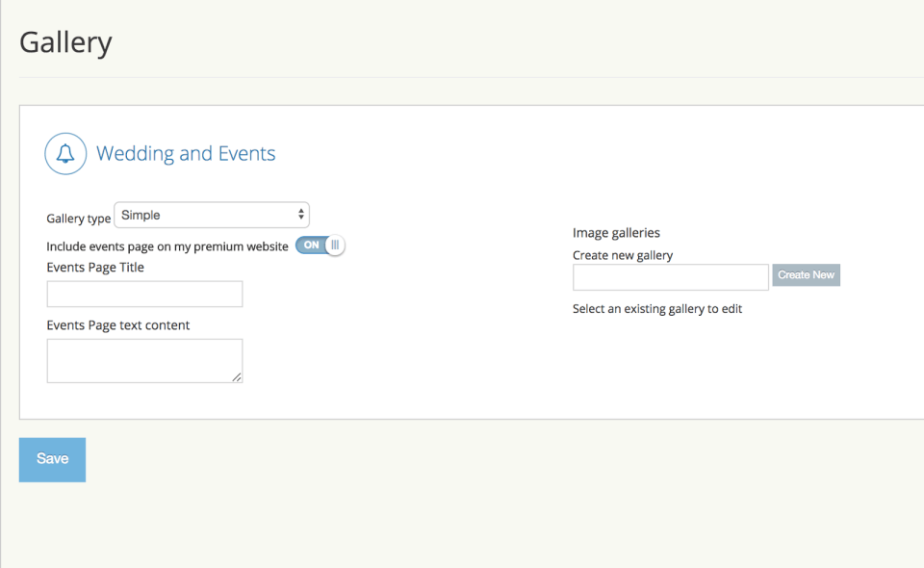Click the Select an existing gallery to edit text
The width and height of the screenshot is (924, 568).
click(x=657, y=309)
